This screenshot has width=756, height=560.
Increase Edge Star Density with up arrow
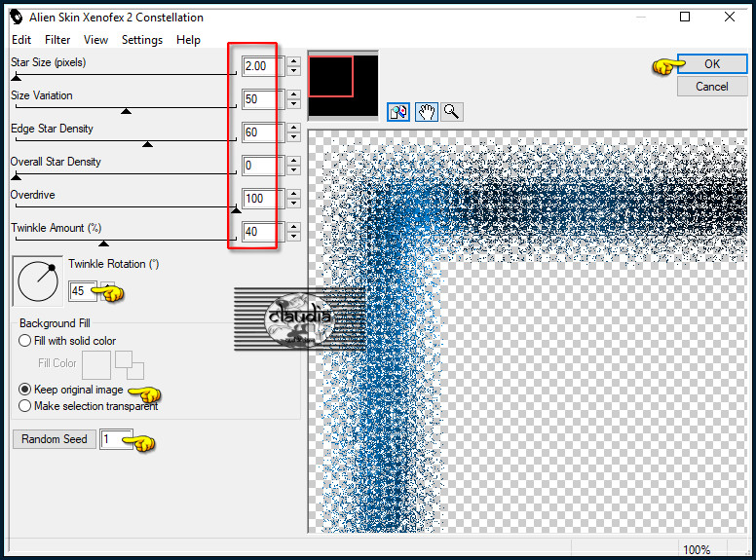[293, 128]
